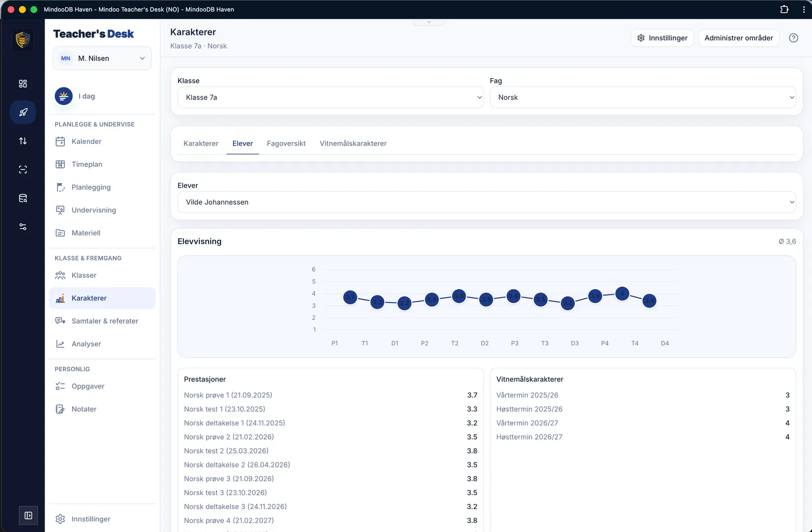This screenshot has width=812, height=532.
Task: Open the help question mark icon
Action: click(x=794, y=38)
